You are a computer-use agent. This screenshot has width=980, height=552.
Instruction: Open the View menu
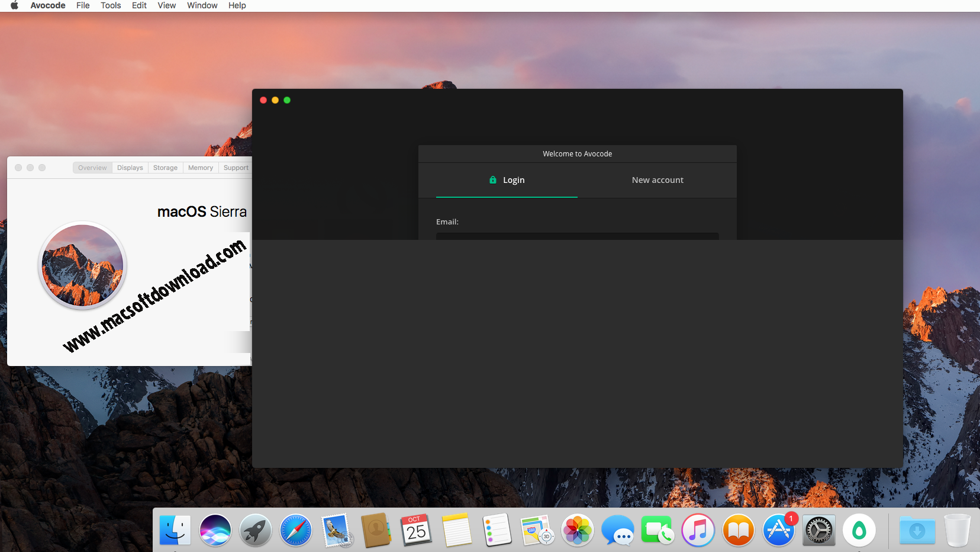point(167,5)
